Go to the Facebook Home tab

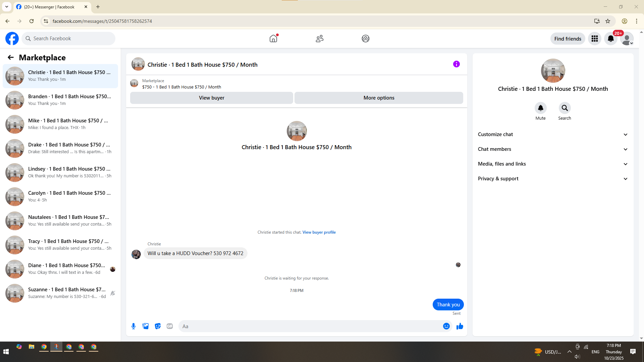coord(273,39)
